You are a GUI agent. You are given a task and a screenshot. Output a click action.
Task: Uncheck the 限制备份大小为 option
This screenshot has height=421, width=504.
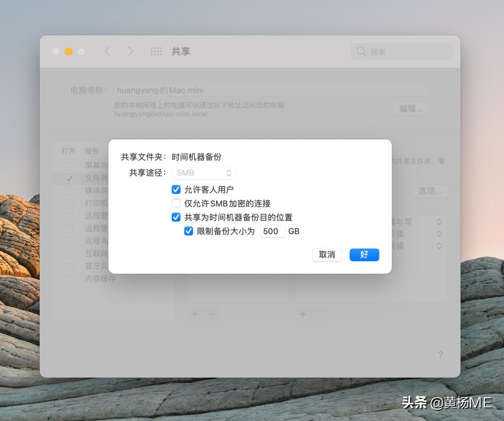coord(189,231)
